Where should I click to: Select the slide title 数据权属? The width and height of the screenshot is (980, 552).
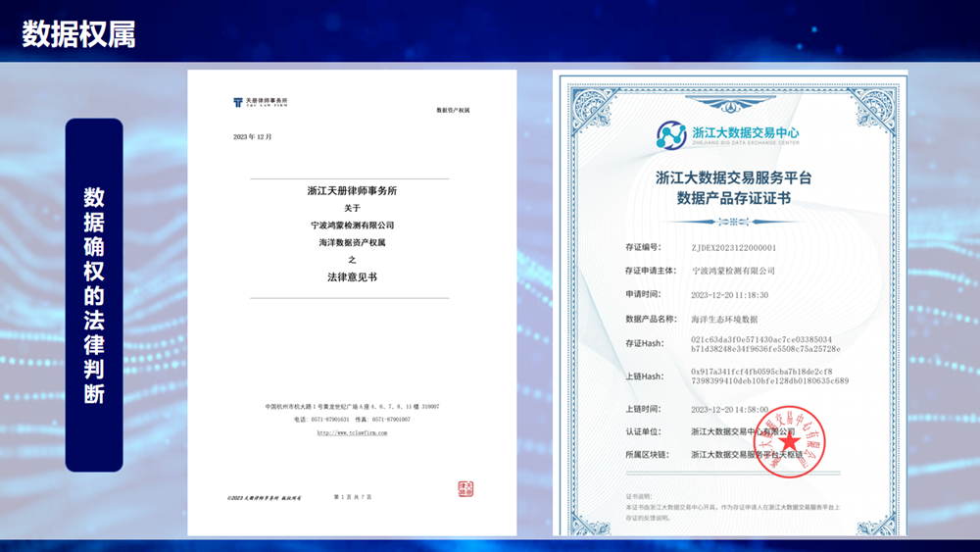click(78, 33)
